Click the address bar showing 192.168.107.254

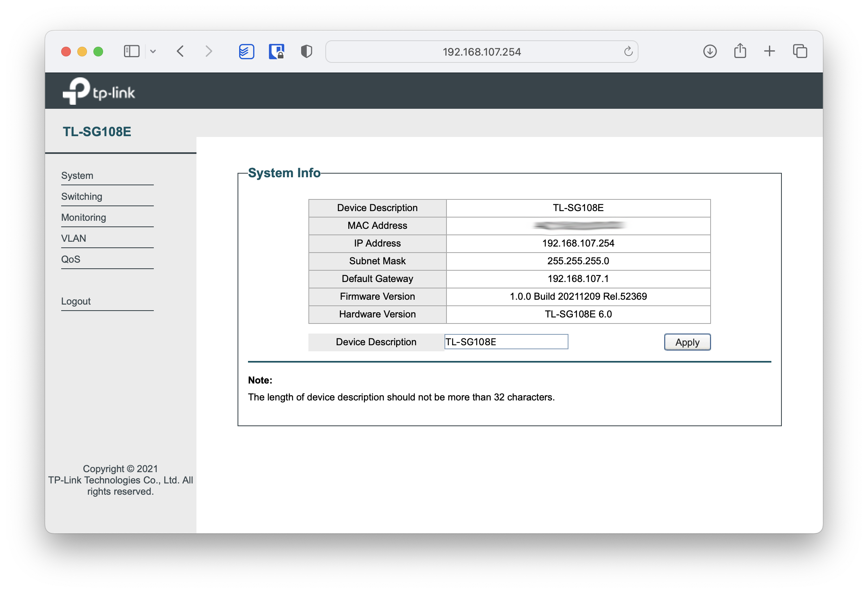[482, 52]
